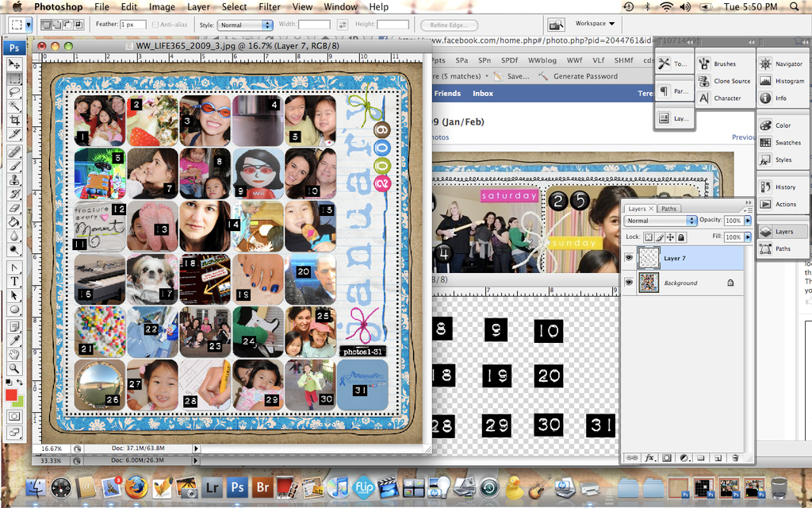This screenshot has height=508, width=812.
Task: Select the History Brush tool
Action: pos(14,194)
